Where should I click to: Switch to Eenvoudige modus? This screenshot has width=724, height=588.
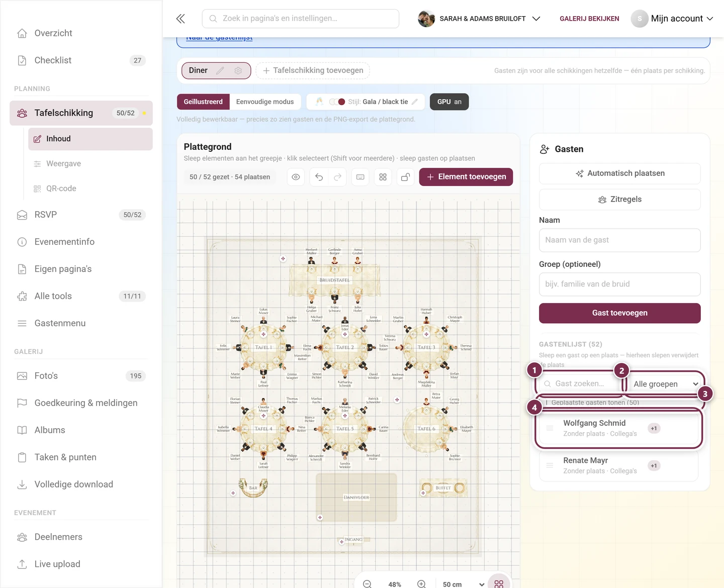click(x=265, y=102)
